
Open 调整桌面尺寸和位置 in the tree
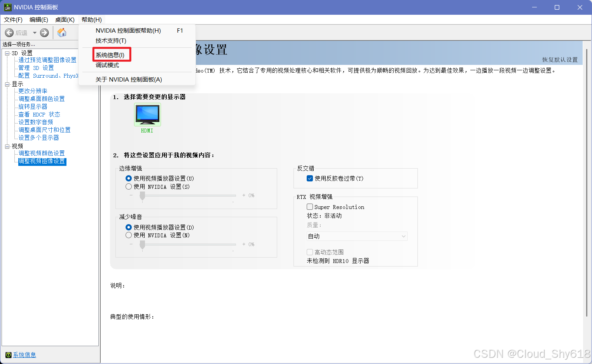click(x=45, y=130)
